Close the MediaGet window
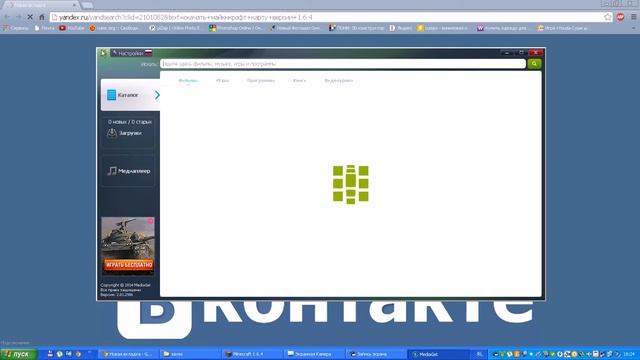Image resolution: width=640 pixels, height=360 pixels. [536, 53]
